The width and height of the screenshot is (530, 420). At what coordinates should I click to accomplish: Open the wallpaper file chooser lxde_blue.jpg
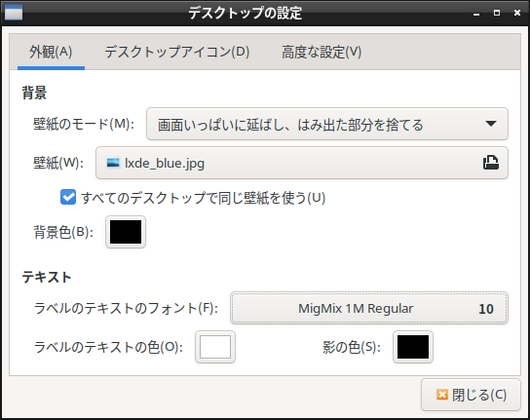click(302, 163)
